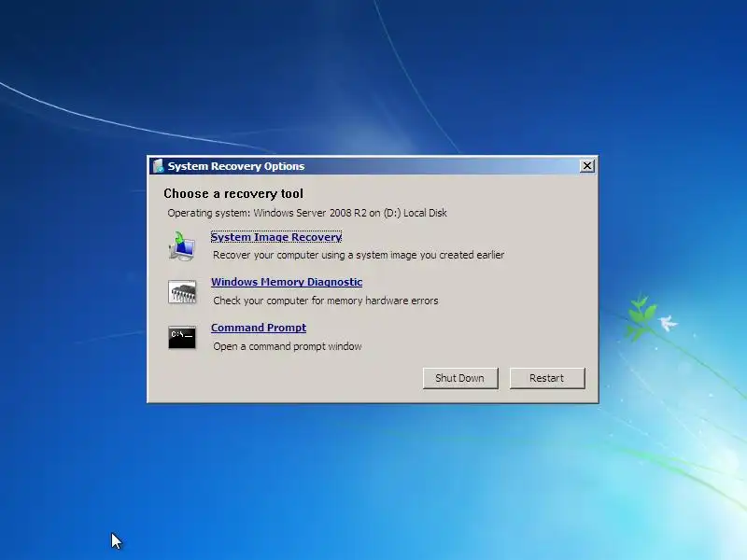Click the Shut Down button
The image size is (747, 560).
pos(460,378)
